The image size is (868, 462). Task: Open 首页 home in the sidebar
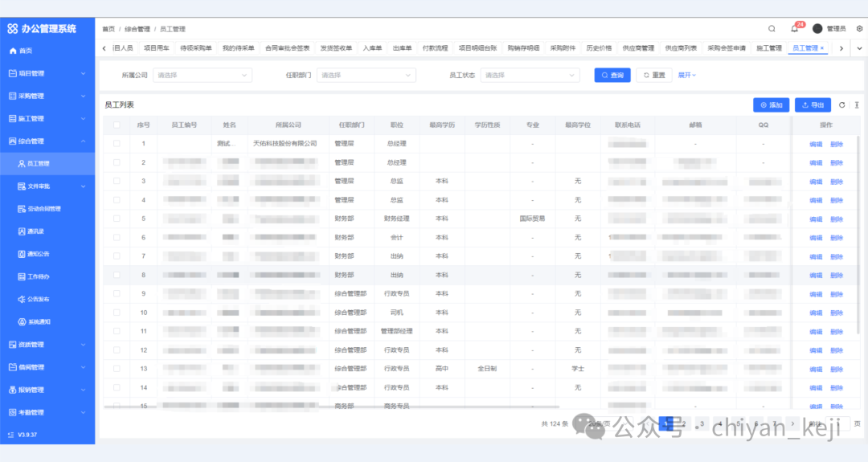point(21,51)
